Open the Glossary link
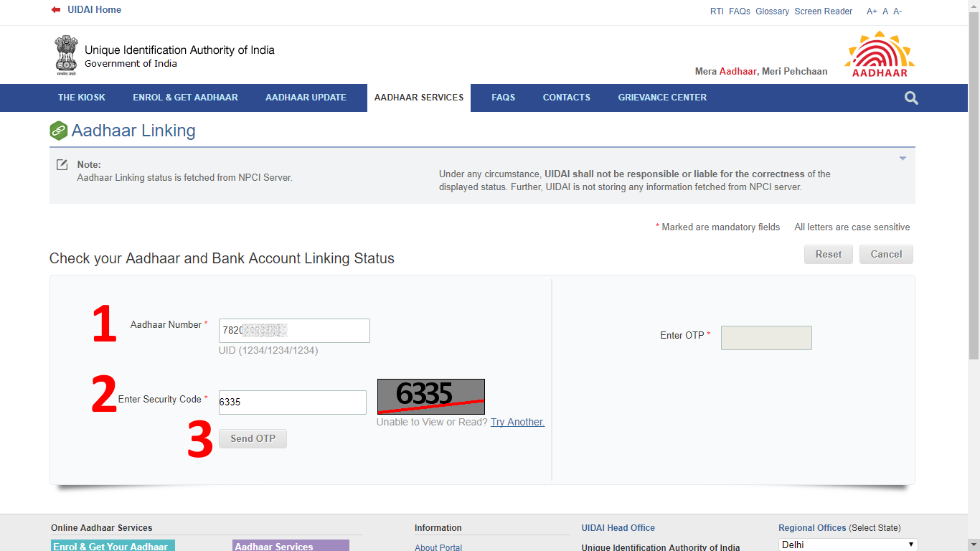The height and width of the screenshot is (551, 980). click(772, 11)
